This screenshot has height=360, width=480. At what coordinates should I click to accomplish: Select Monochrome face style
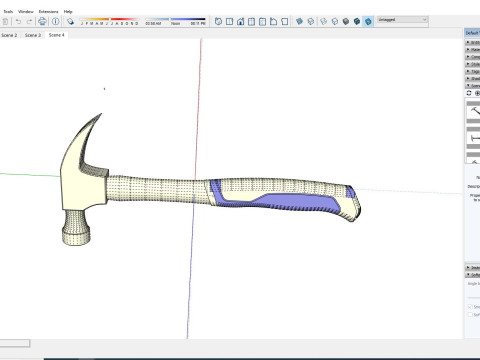368,22
